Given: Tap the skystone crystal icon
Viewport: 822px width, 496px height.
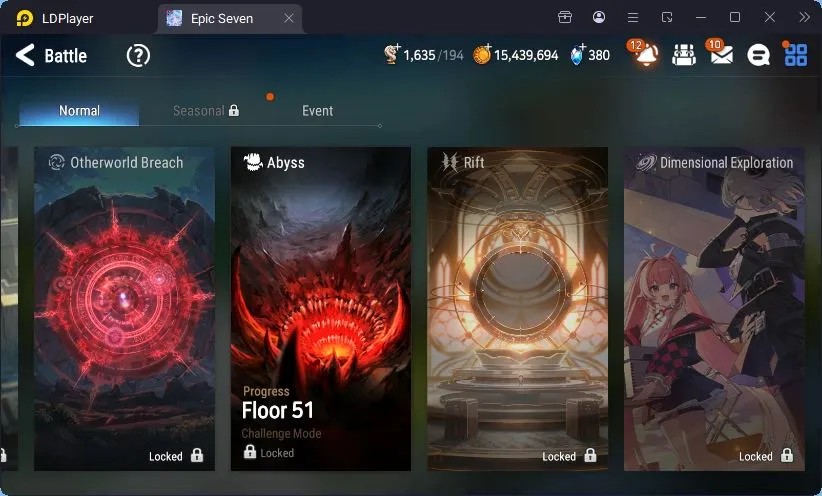Looking at the screenshot, I should click(x=578, y=55).
